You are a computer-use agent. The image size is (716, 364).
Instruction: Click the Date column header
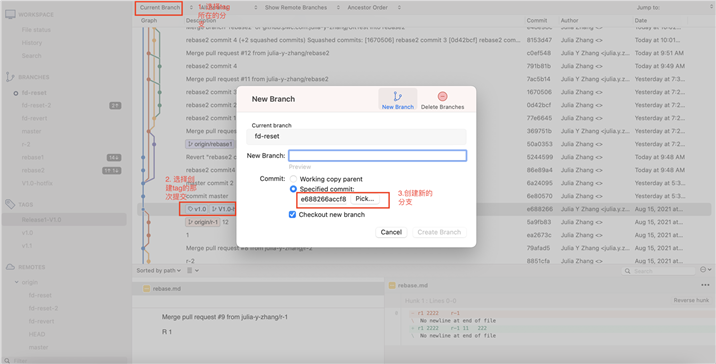(640, 21)
